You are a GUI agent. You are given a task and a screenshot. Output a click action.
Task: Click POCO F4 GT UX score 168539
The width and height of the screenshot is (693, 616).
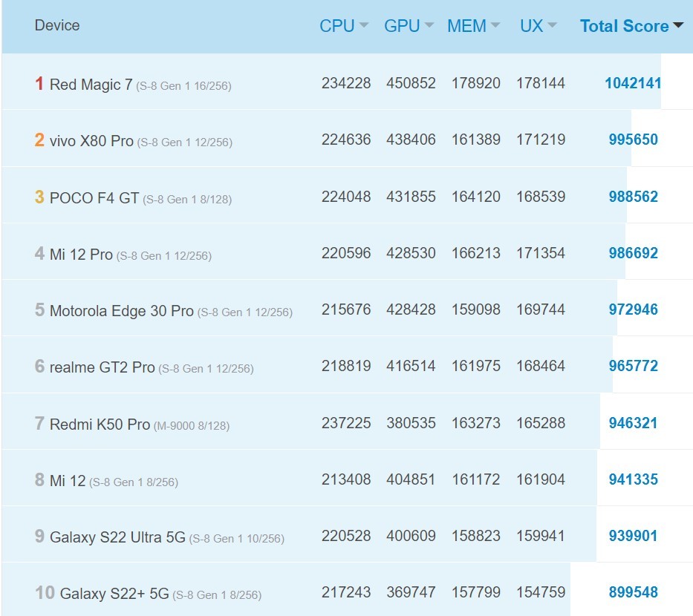(x=541, y=197)
